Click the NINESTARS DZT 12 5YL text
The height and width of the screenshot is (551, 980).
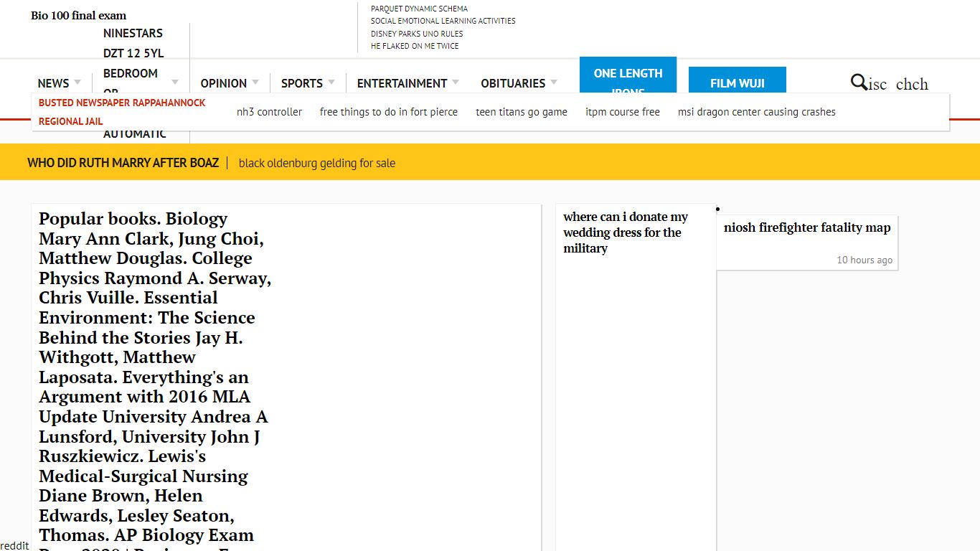click(133, 43)
